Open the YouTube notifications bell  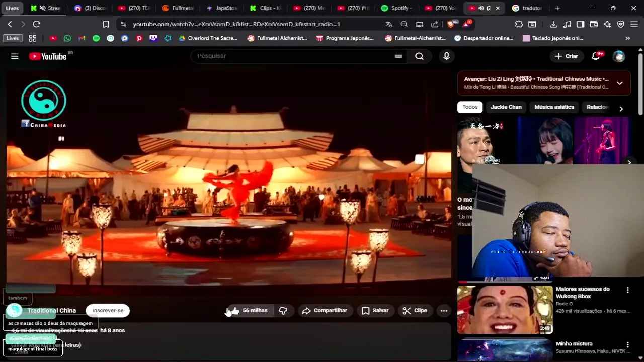coord(596,56)
